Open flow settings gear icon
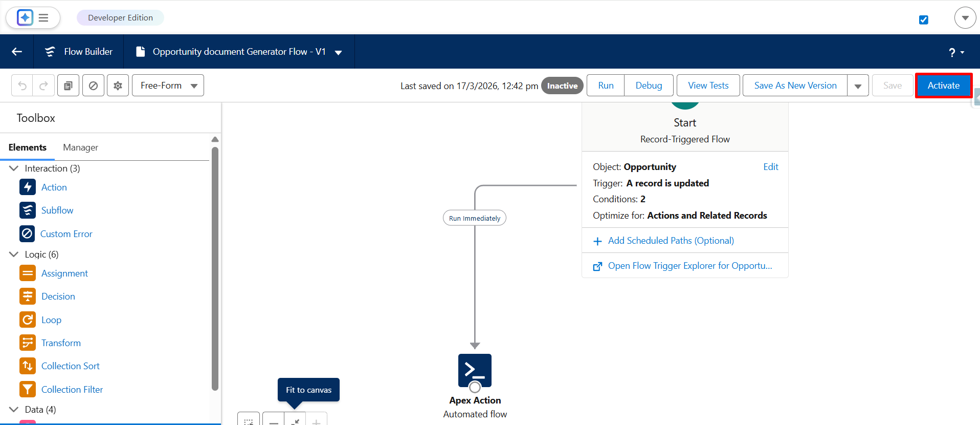The width and height of the screenshot is (980, 425). point(118,86)
